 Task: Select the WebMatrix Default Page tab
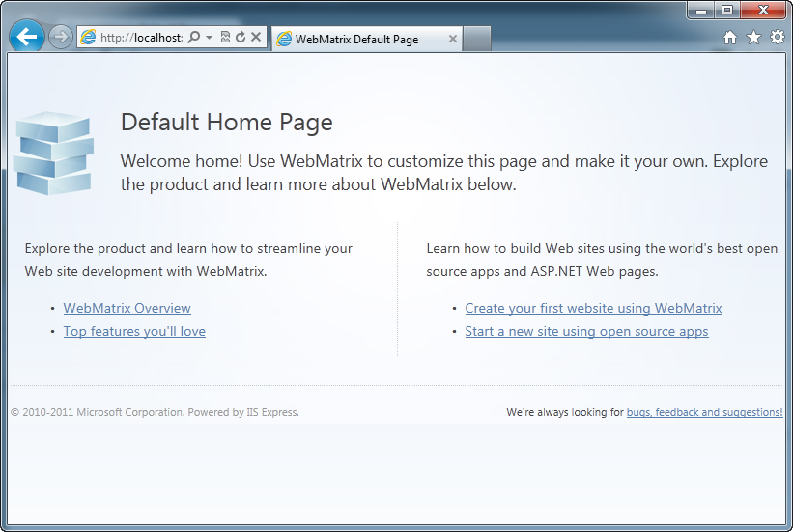(x=367, y=39)
